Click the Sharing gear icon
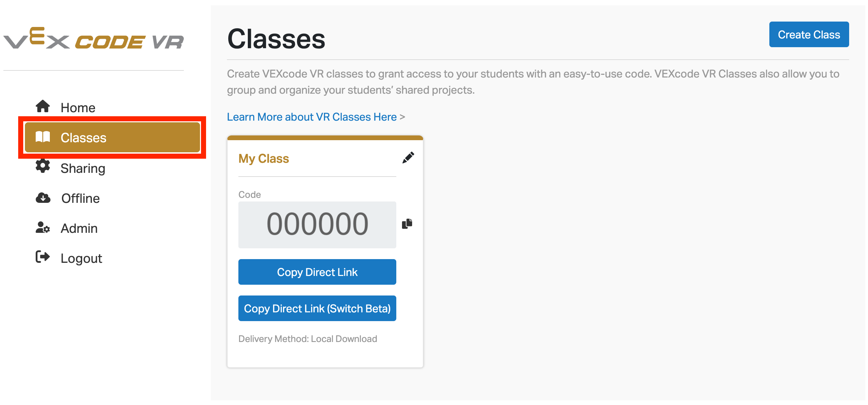The width and height of the screenshot is (868, 405). click(43, 166)
